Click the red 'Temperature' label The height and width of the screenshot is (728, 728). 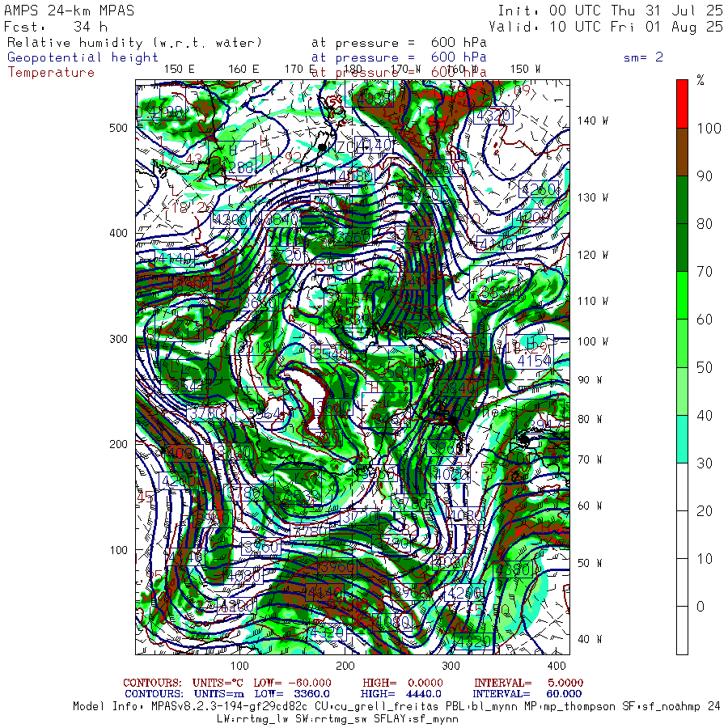[51, 73]
